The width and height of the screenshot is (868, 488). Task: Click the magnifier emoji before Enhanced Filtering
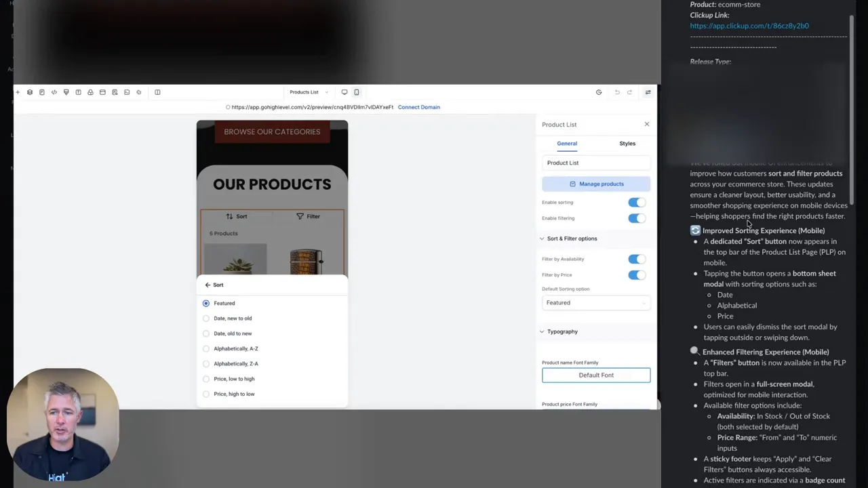click(x=695, y=351)
